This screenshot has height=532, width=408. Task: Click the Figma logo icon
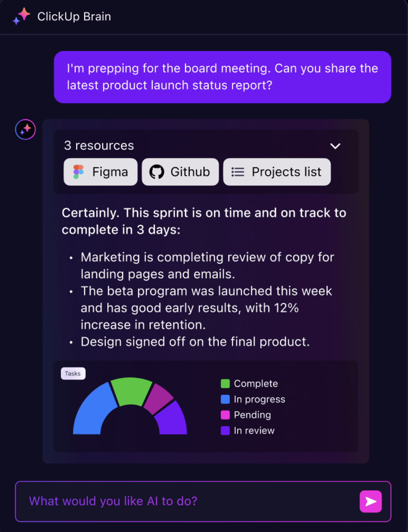point(79,172)
